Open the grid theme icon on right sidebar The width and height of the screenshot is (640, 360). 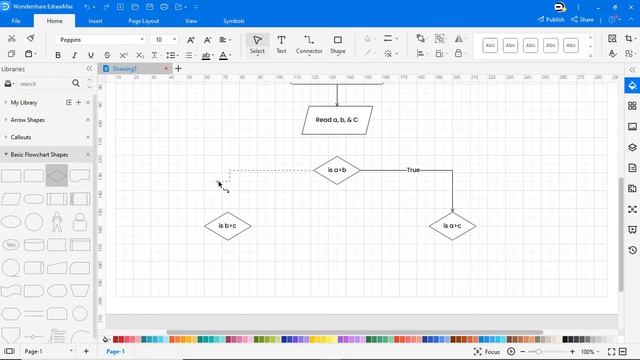[632, 106]
